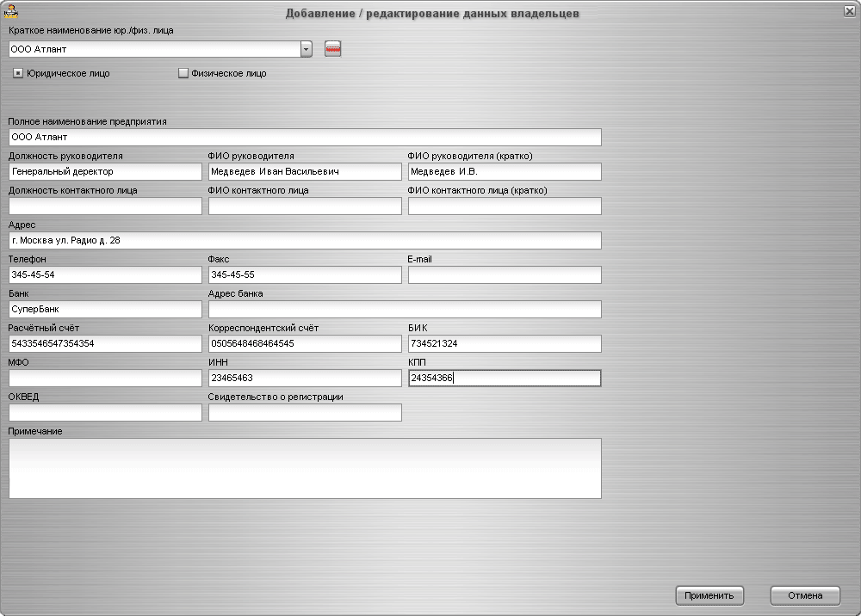This screenshot has width=861, height=616.
Task: Click the Расчётный счёт field
Action: (x=105, y=344)
